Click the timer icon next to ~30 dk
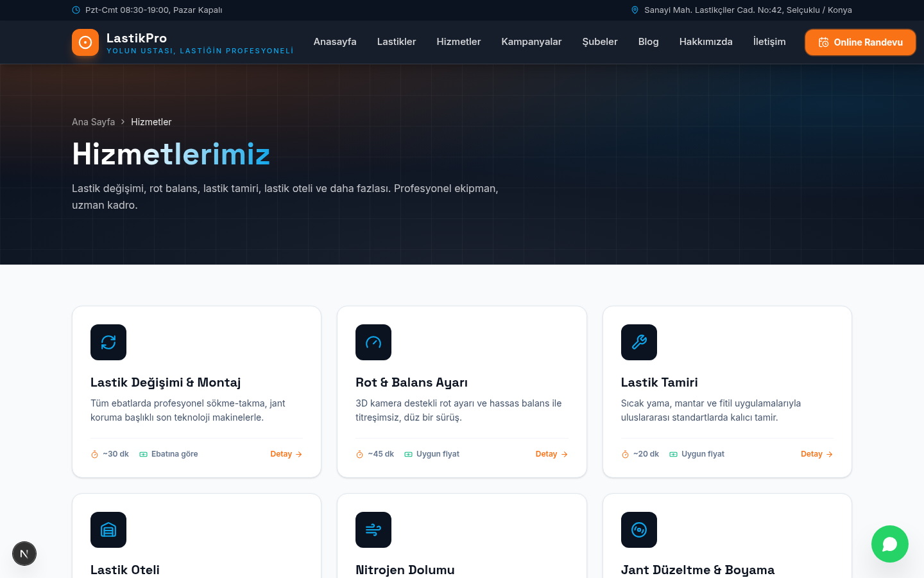924x578 pixels. point(94,454)
